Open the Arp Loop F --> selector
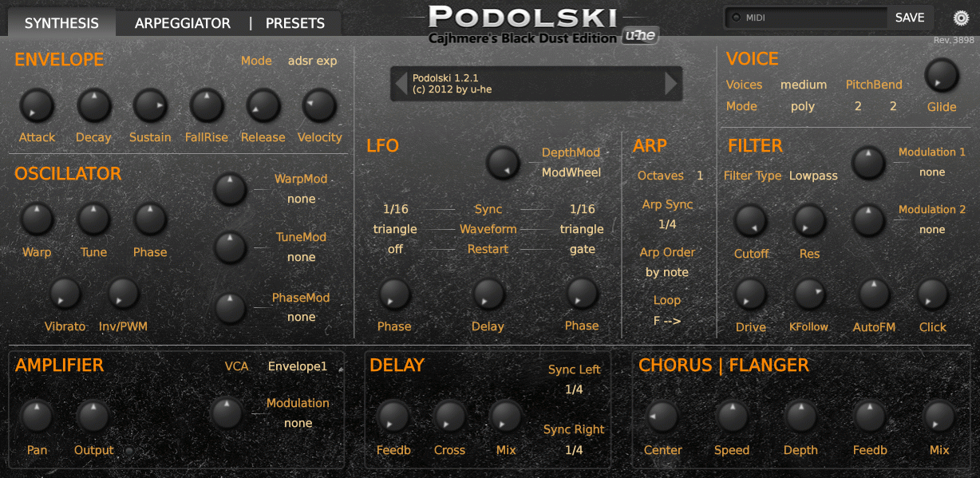This screenshot has height=478, width=980. [667, 321]
